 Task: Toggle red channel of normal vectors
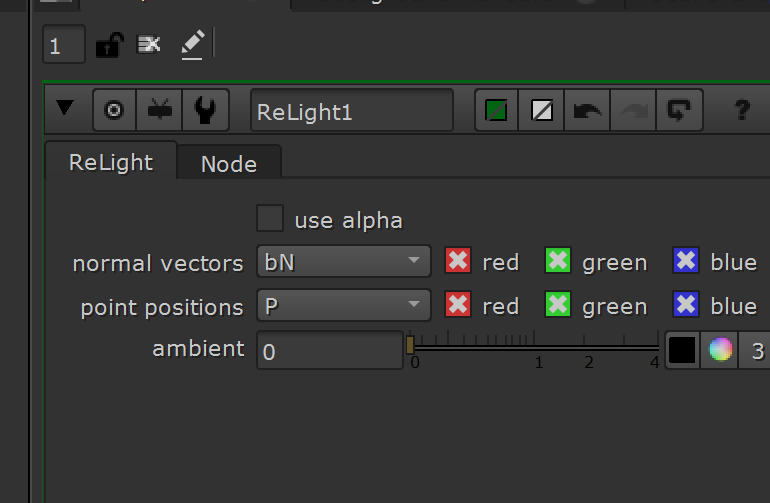coord(458,260)
